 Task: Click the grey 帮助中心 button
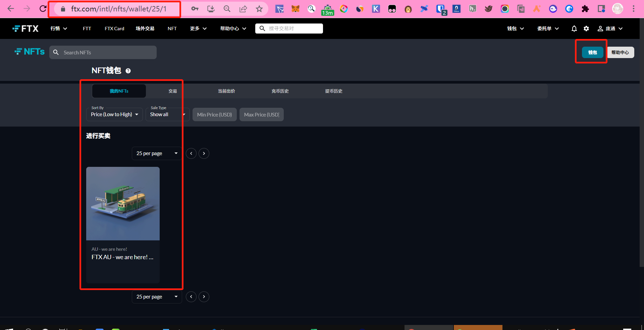pos(620,52)
